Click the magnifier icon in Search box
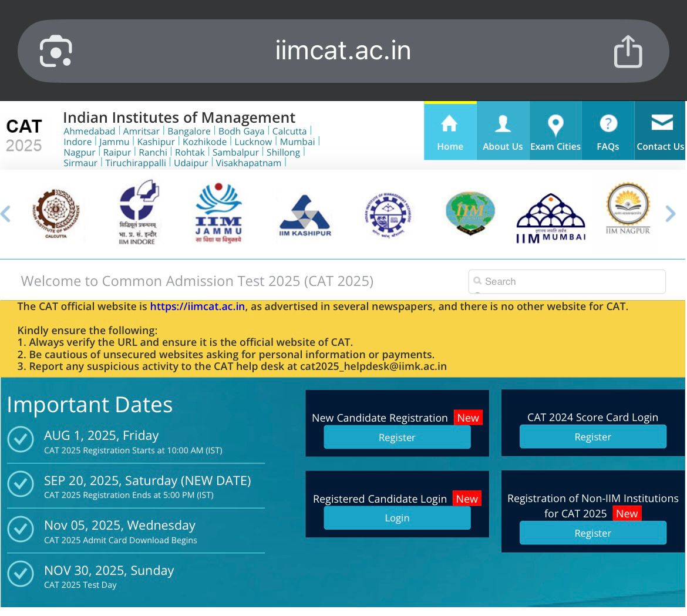 click(x=477, y=281)
